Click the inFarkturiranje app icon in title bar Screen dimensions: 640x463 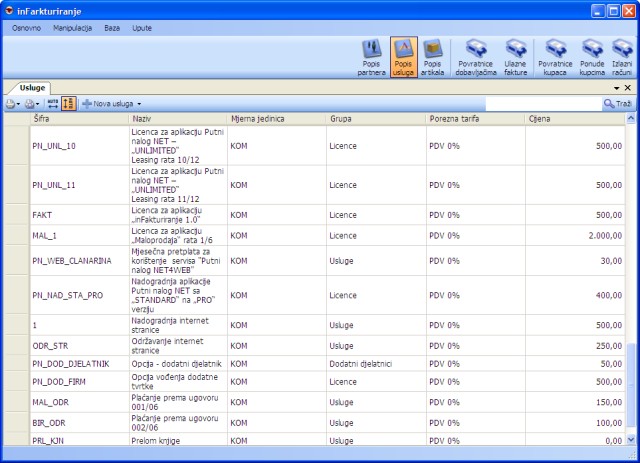(x=9, y=10)
